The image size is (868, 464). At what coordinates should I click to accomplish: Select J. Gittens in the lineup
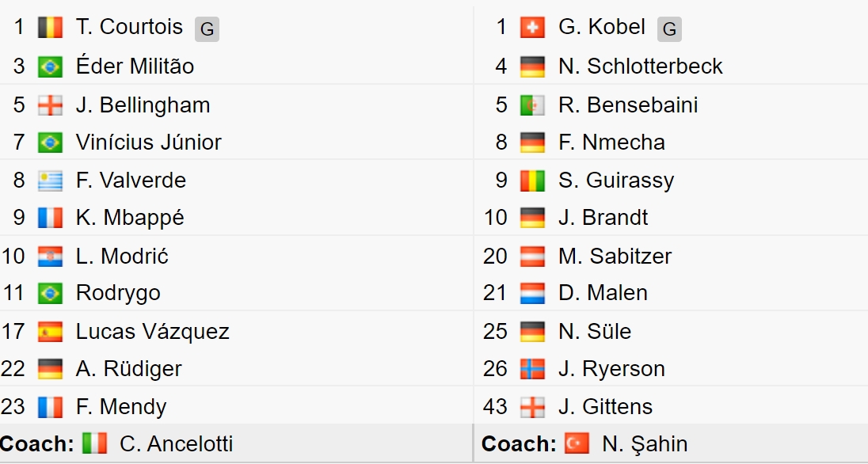pos(606,407)
